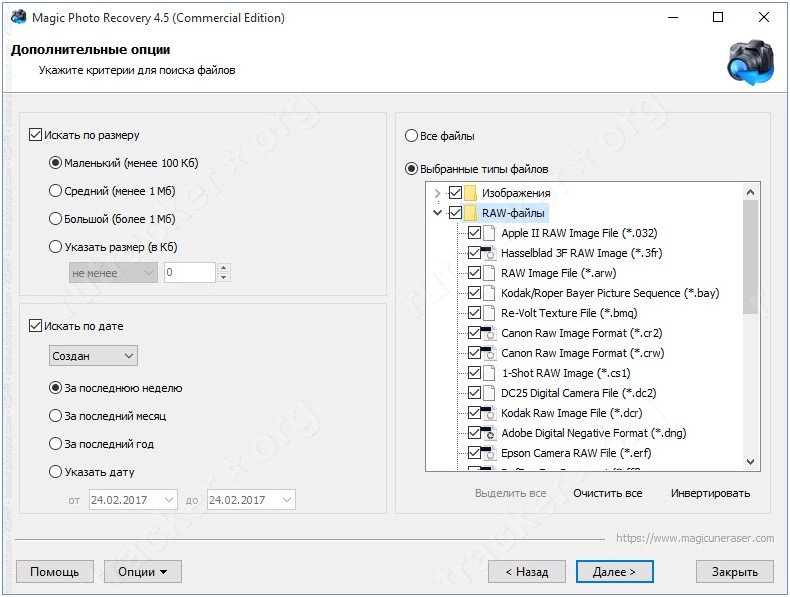Select Большой (более 1 Мб) size option
The image size is (790, 597).
(x=55, y=219)
